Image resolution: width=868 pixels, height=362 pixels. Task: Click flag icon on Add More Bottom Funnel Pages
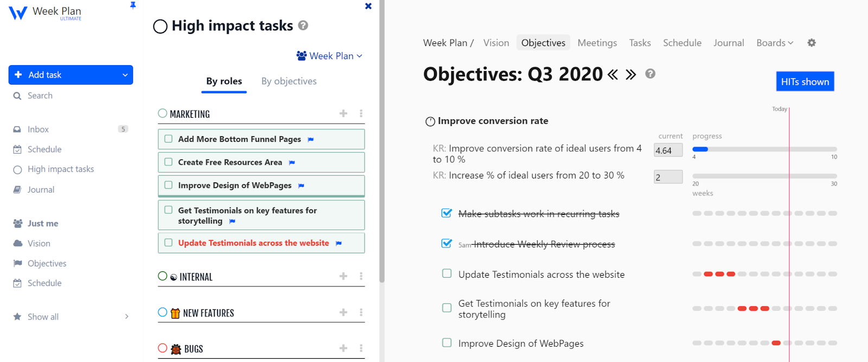(x=311, y=139)
